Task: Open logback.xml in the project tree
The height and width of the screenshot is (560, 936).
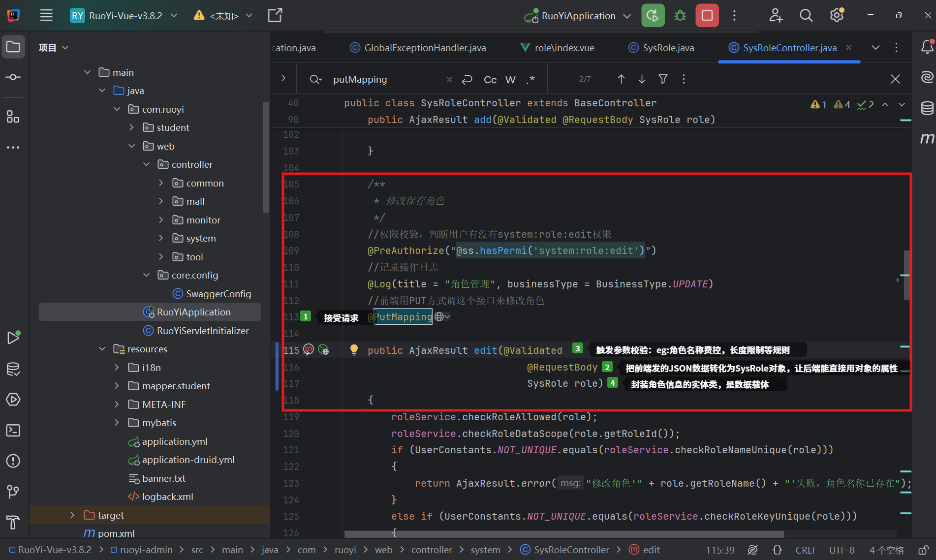Action: coord(160,497)
